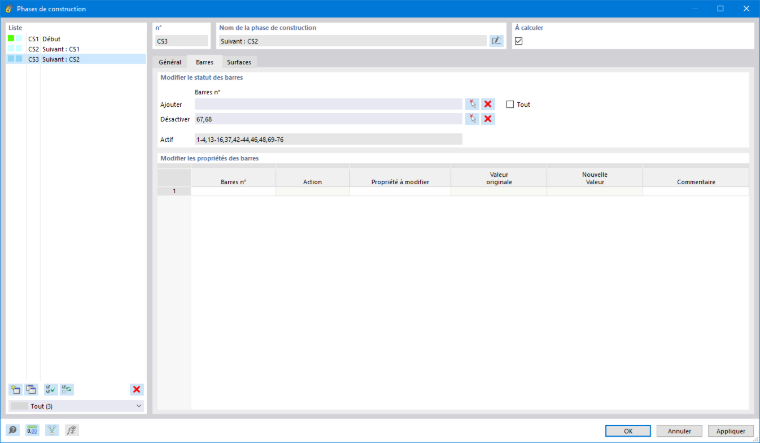
Task: Select CS3 Suivant : CS2 in list
Action: click(x=76, y=59)
